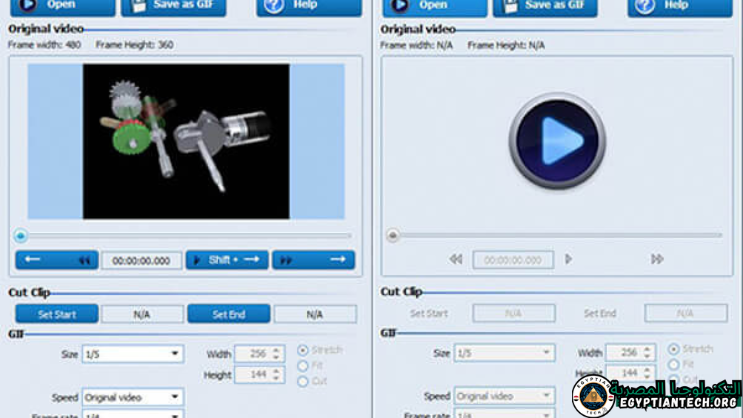Select the Fit radio button in left panel
743x418 pixels.
[303, 366]
